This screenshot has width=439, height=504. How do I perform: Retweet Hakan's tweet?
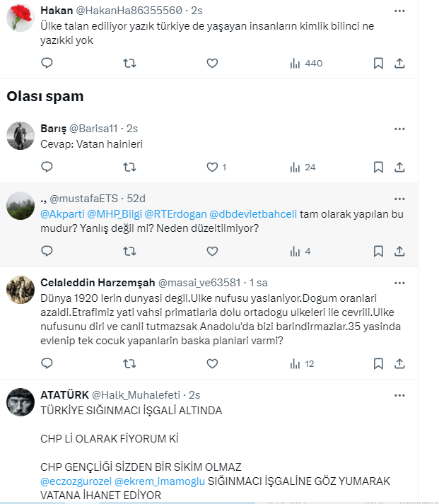pyautogui.click(x=129, y=64)
